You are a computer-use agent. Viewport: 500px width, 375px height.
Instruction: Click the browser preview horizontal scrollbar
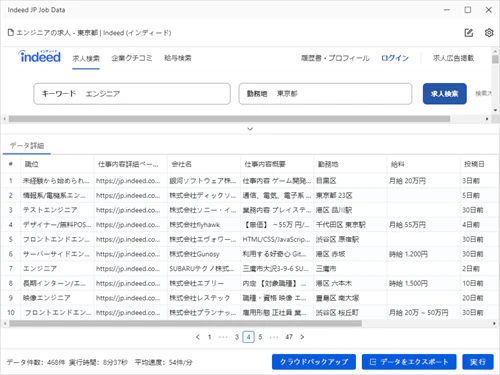point(229,119)
